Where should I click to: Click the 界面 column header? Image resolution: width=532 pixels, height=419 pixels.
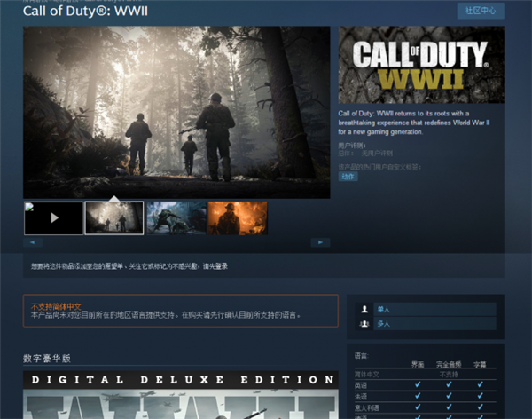(418, 365)
